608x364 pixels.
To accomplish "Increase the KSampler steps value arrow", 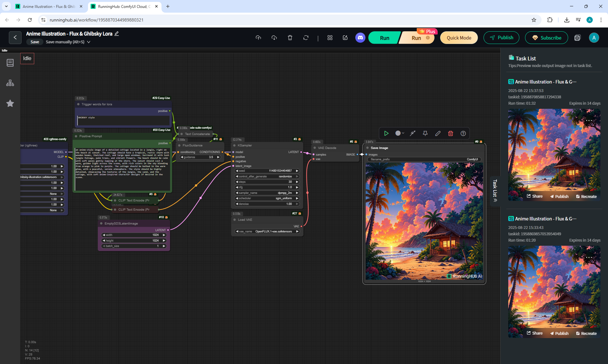I will [297, 182].
